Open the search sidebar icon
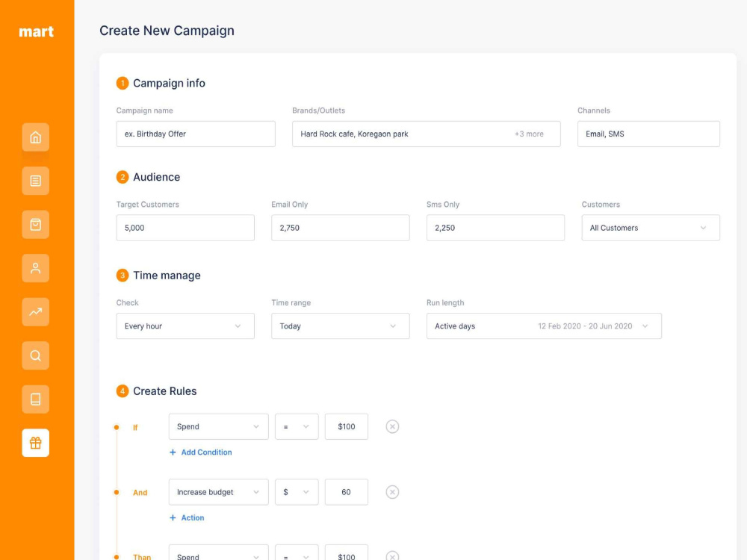Screen dimensions: 747x560 [x=35, y=355]
